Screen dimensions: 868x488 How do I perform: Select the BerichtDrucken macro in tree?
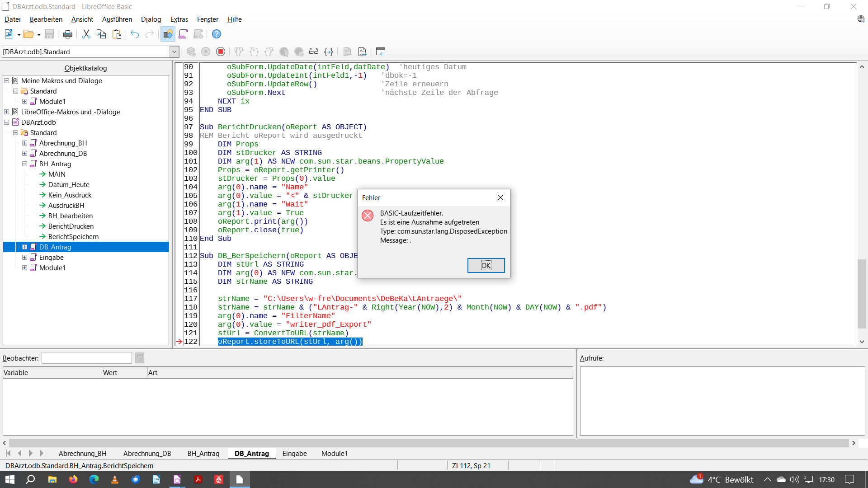(x=71, y=226)
